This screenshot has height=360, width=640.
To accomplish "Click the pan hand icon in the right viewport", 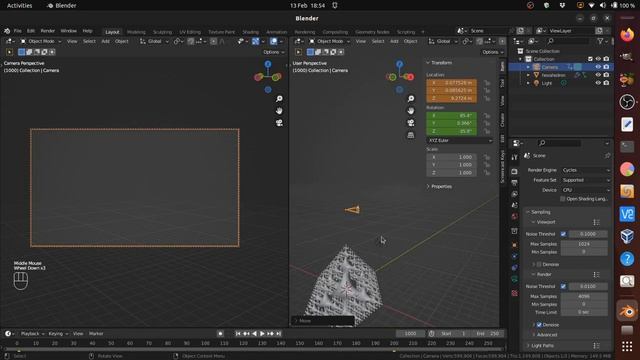I will pos(411,111).
